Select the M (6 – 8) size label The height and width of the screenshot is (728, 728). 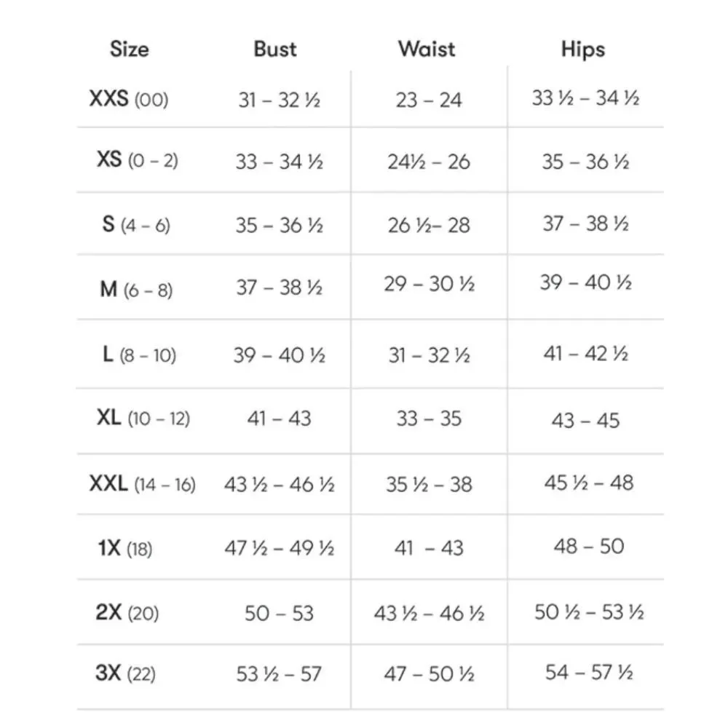coord(136,290)
